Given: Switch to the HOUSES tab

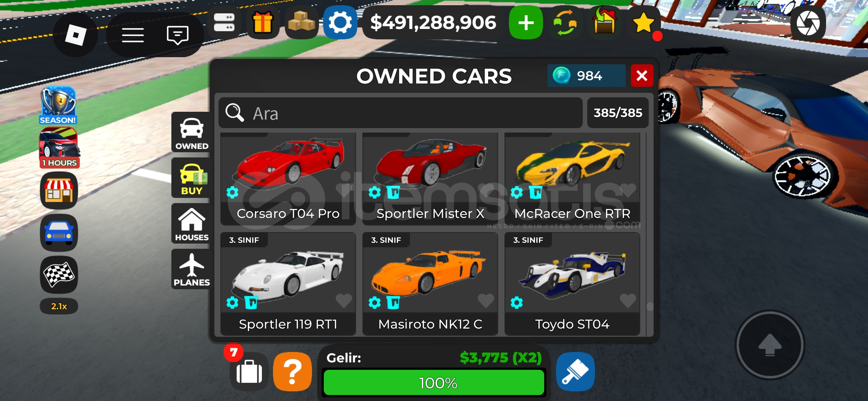Looking at the screenshot, I should 191,224.
